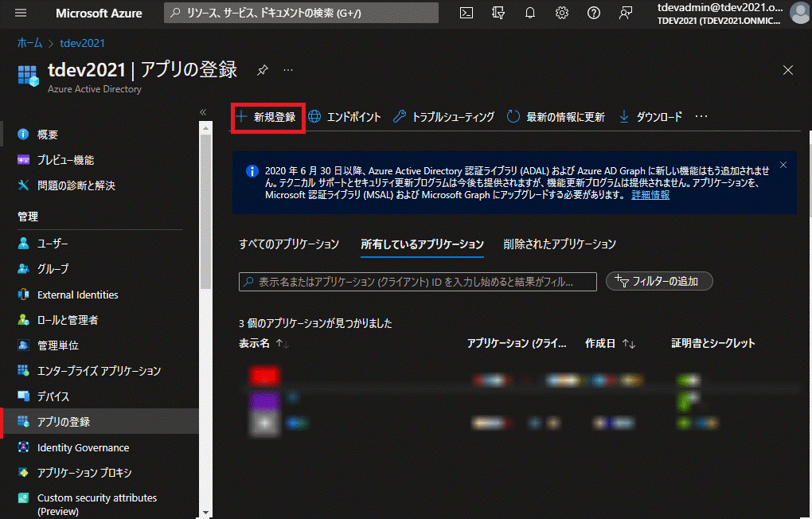
Task: Open the ellipsis menu next to page title
Action: 288,70
